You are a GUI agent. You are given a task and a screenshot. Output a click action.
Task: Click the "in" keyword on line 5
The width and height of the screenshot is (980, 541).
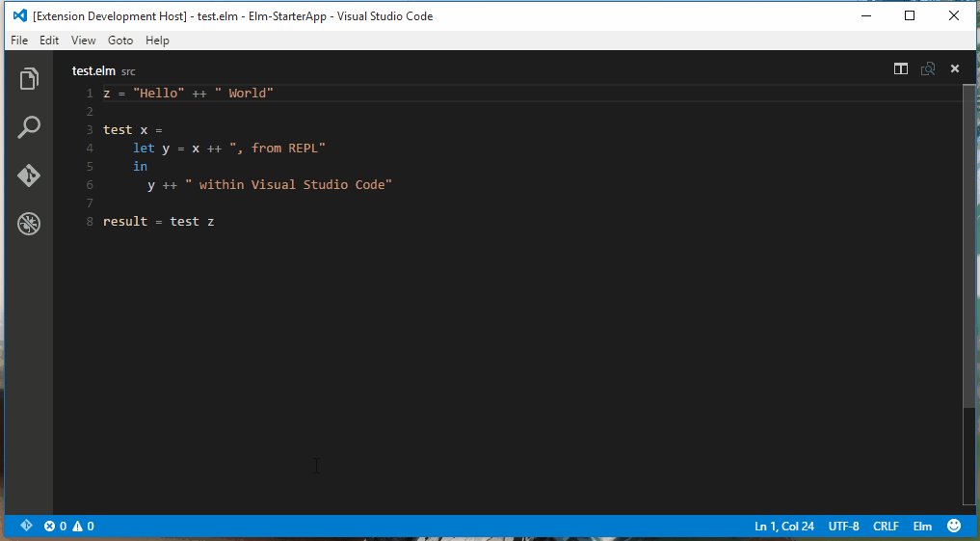click(140, 167)
